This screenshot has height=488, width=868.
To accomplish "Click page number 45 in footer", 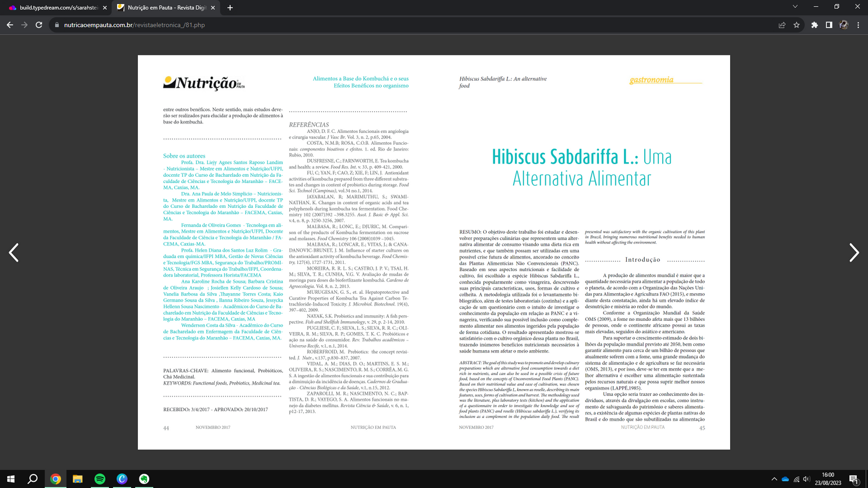I will point(702,428).
